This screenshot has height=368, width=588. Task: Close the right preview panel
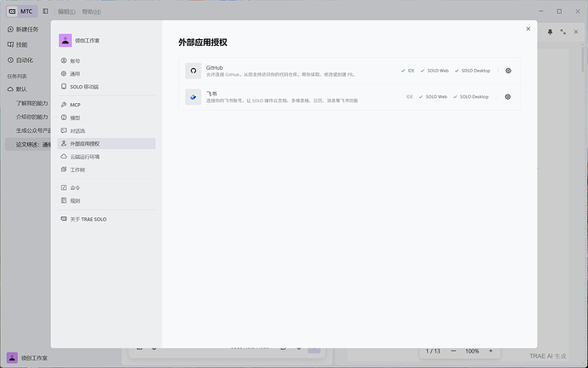(x=576, y=32)
